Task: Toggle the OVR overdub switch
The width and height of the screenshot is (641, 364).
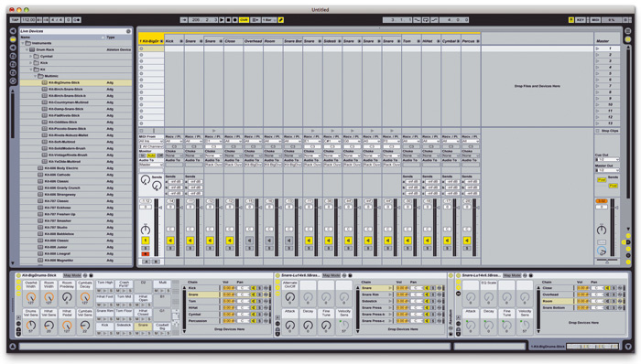Action: pyautogui.click(x=244, y=19)
